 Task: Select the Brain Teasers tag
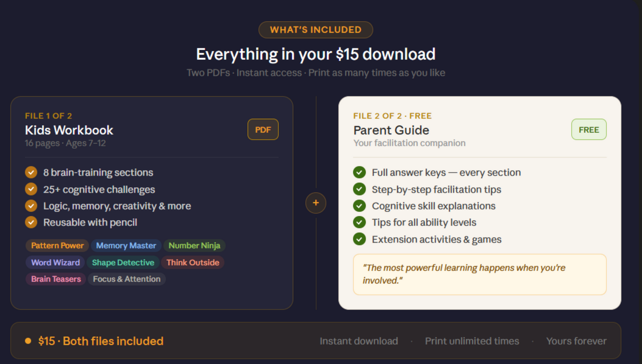(56, 279)
